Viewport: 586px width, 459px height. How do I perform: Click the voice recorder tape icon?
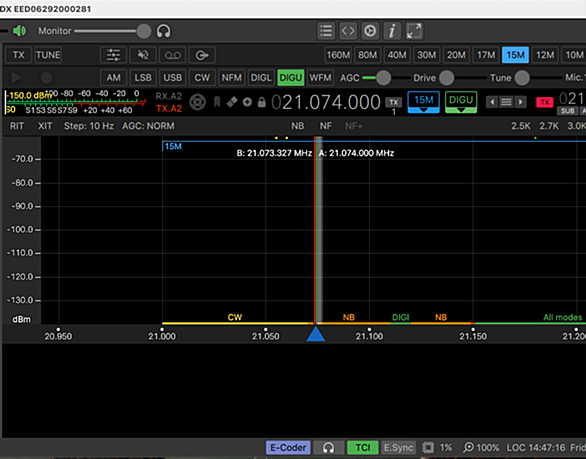[x=173, y=55]
